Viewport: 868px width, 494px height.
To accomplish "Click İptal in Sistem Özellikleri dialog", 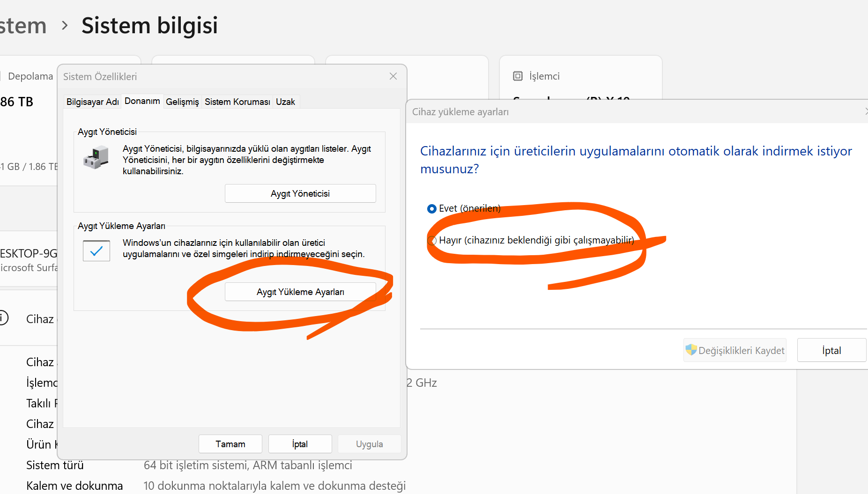I will pos(300,444).
